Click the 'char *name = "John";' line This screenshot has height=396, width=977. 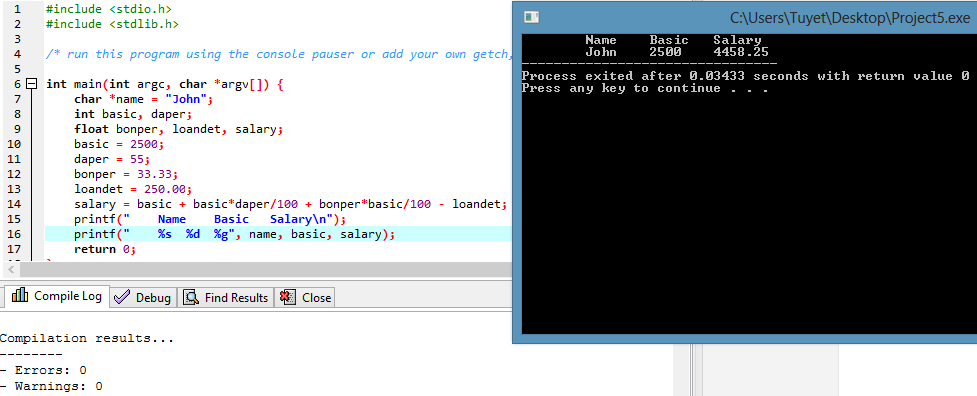[x=143, y=99]
